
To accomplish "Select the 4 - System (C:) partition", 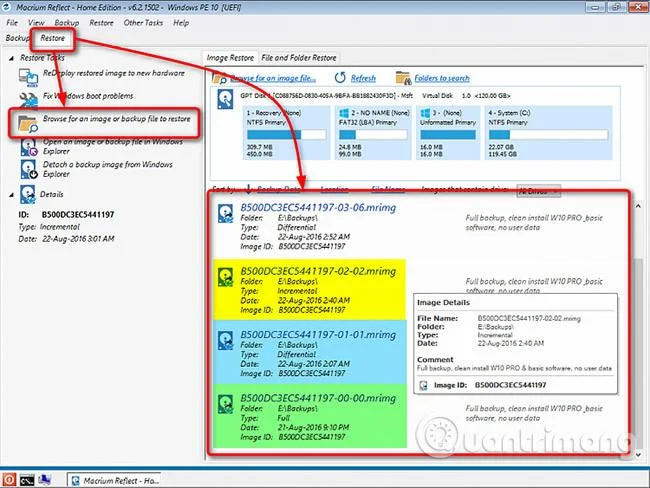I will coord(548,133).
